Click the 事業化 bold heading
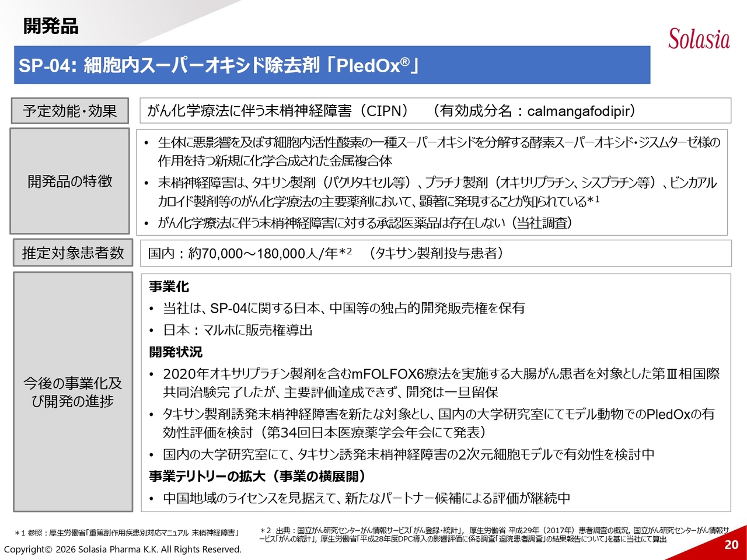The height and width of the screenshot is (560, 747). click(169, 286)
